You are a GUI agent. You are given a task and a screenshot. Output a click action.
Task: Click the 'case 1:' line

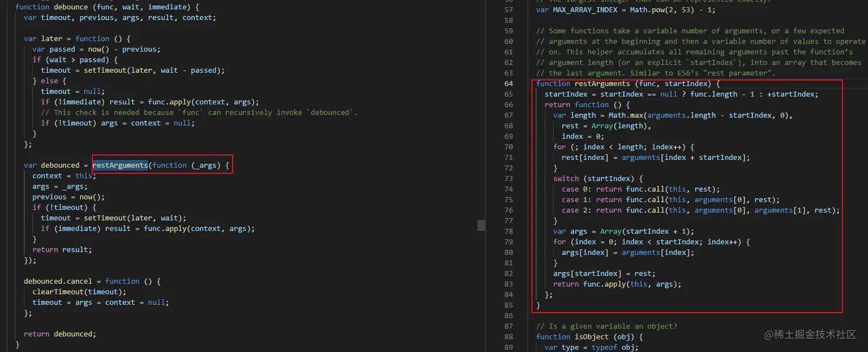coord(671,200)
